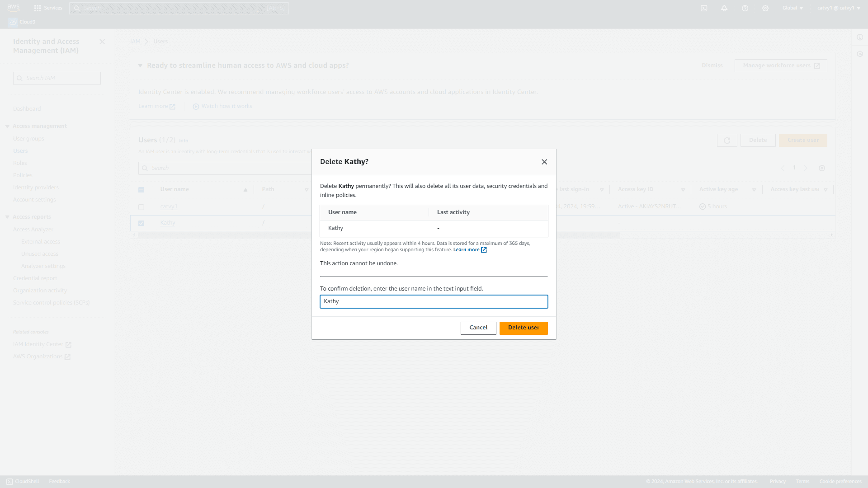Open the catvy1 account dropdown
This screenshot has height=488, width=868.
pos(839,8)
